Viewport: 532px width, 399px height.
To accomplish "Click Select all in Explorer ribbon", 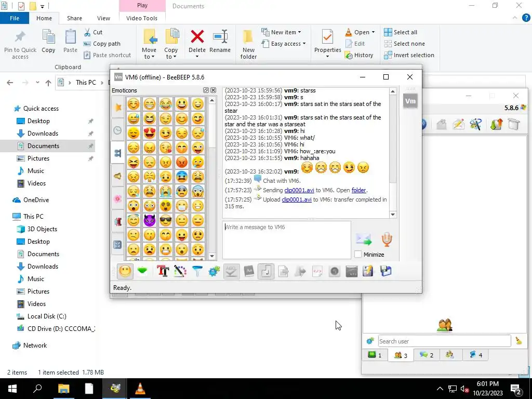I will [401, 32].
